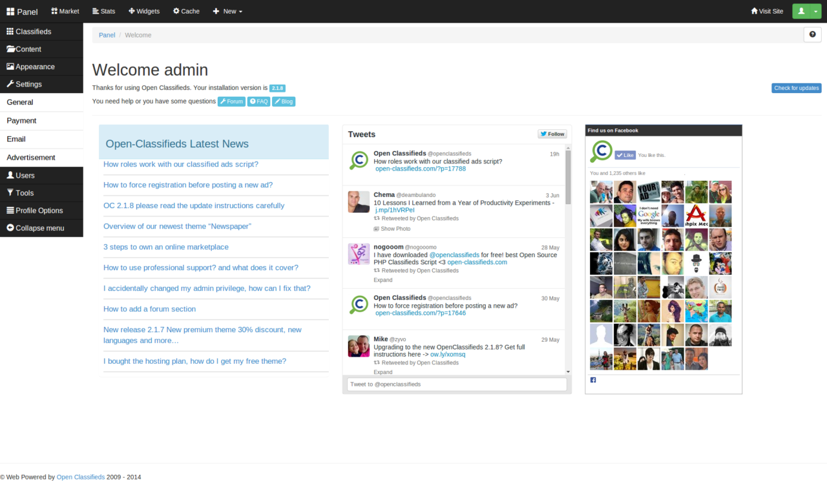827x504 pixels.
Task: Open the Cache tools
Action: 186,11
